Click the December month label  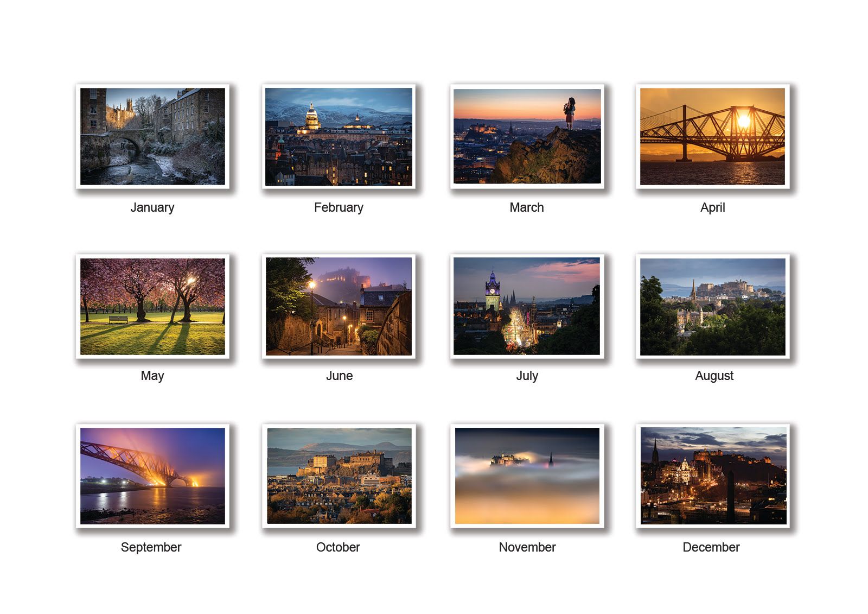point(711,547)
